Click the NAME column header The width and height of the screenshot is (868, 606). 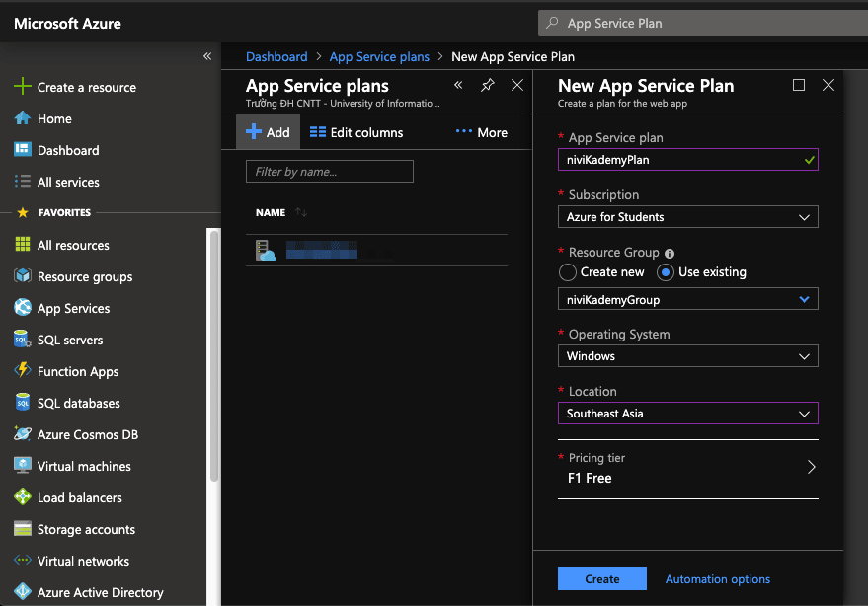pyautogui.click(x=271, y=212)
